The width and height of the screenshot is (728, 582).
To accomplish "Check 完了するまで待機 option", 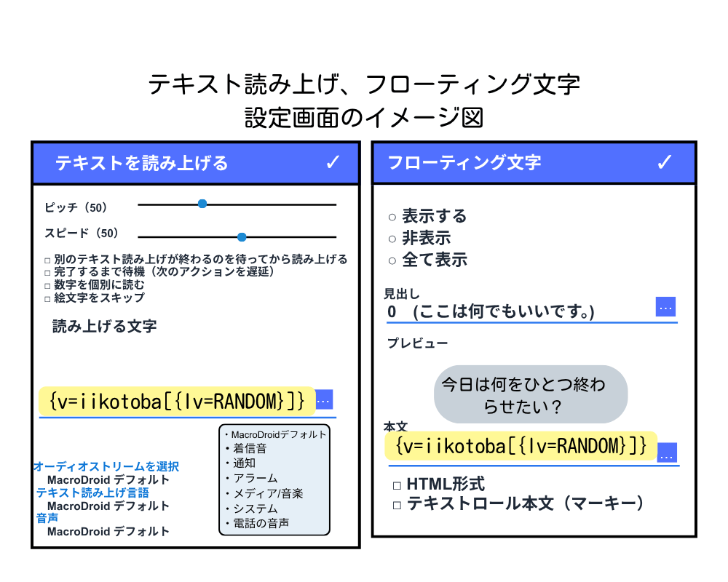I will [47, 273].
